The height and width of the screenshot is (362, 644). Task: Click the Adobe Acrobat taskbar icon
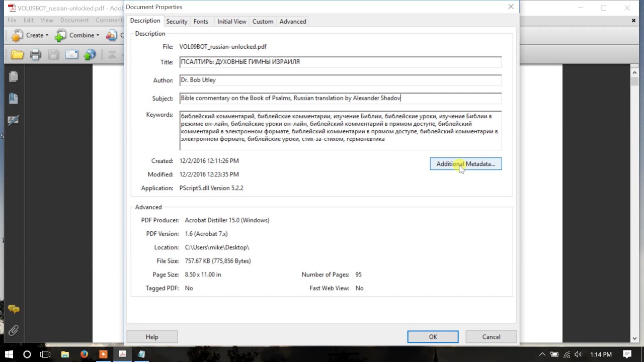(122, 354)
